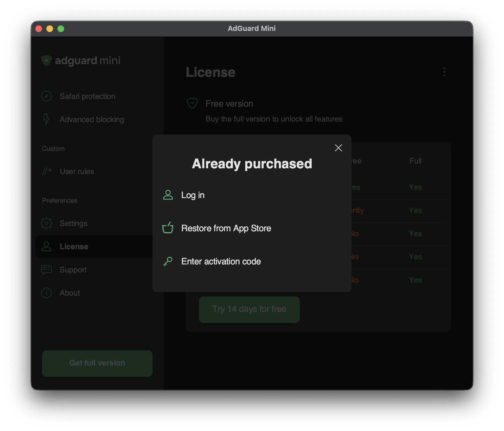Start the Try 14 days for free trial
The height and width of the screenshot is (431, 504).
[x=249, y=309]
